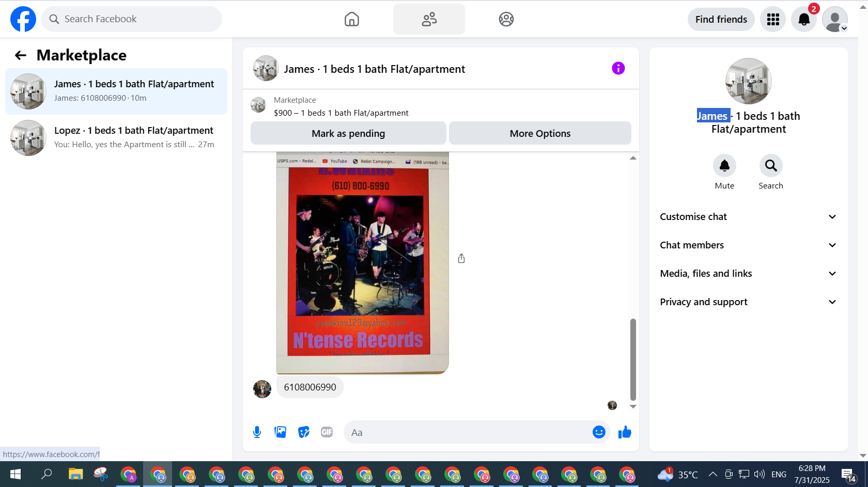
Task: Open the 6:28 PM clock
Action: (812, 474)
